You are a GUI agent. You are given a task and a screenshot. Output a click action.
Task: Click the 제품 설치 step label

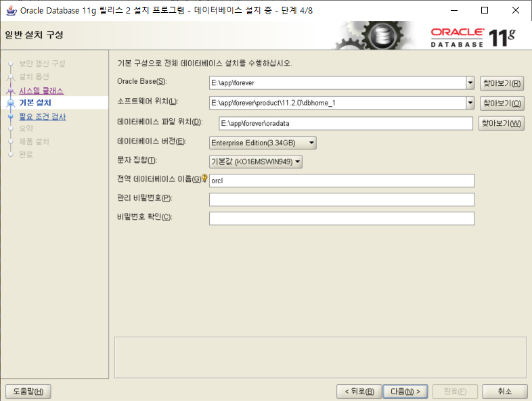(x=34, y=141)
